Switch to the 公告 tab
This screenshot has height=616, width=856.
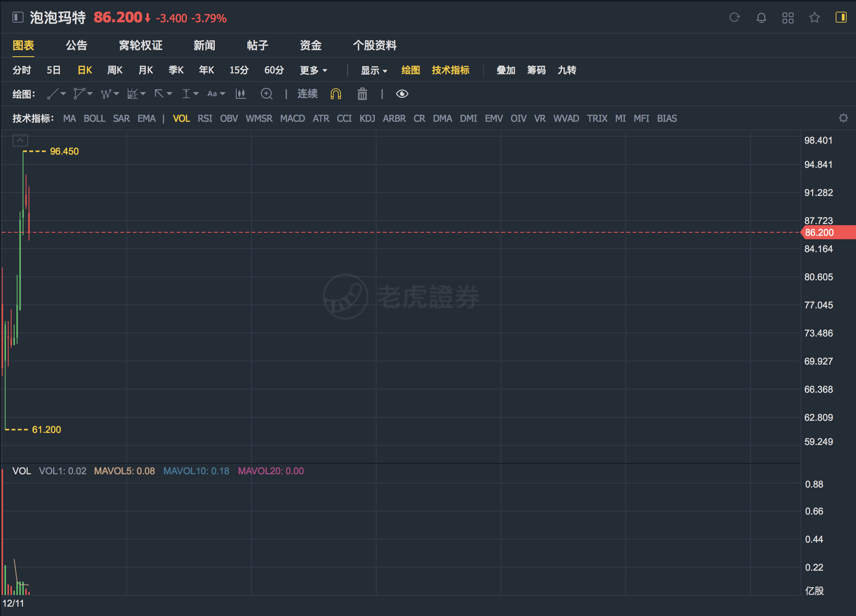coord(77,45)
